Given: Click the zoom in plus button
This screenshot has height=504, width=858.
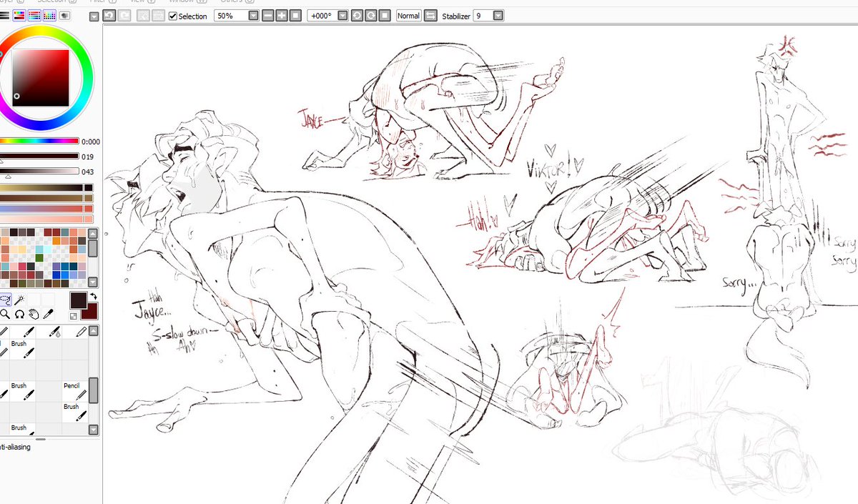Looking at the screenshot, I should (281, 15).
